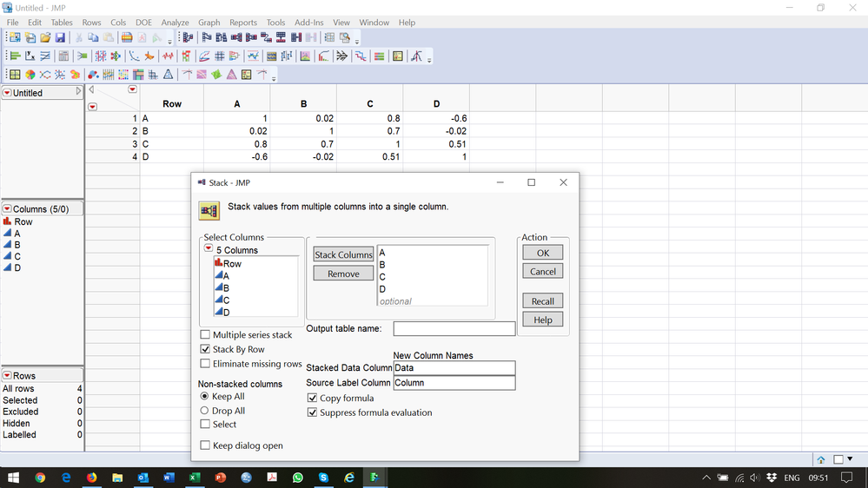The height and width of the screenshot is (488, 868).
Task: Click the Join tables icon
Action: (x=296, y=37)
